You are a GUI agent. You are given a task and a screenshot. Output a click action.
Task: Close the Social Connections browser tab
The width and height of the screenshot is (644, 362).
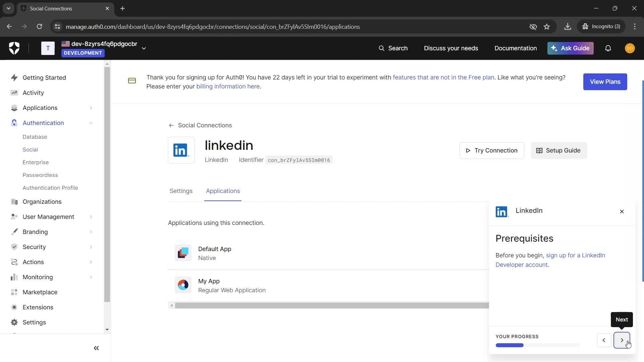pyautogui.click(x=107, y=8)
